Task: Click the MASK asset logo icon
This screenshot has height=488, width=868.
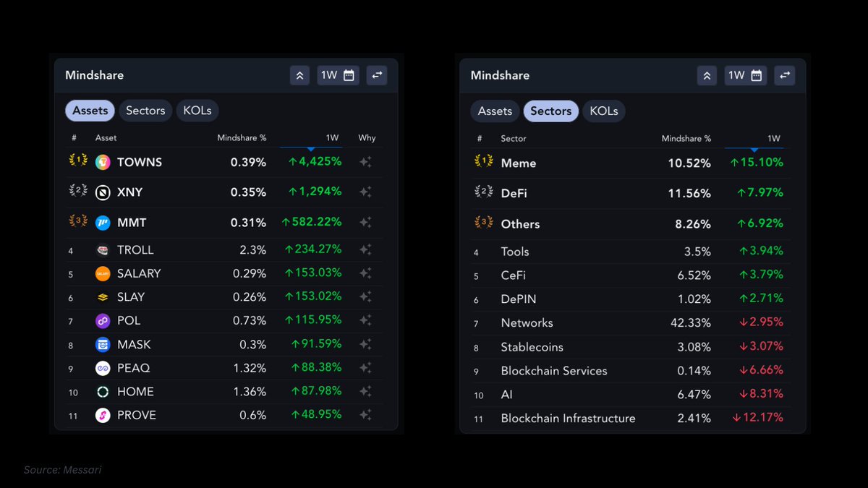Action: tap(103, 344)
